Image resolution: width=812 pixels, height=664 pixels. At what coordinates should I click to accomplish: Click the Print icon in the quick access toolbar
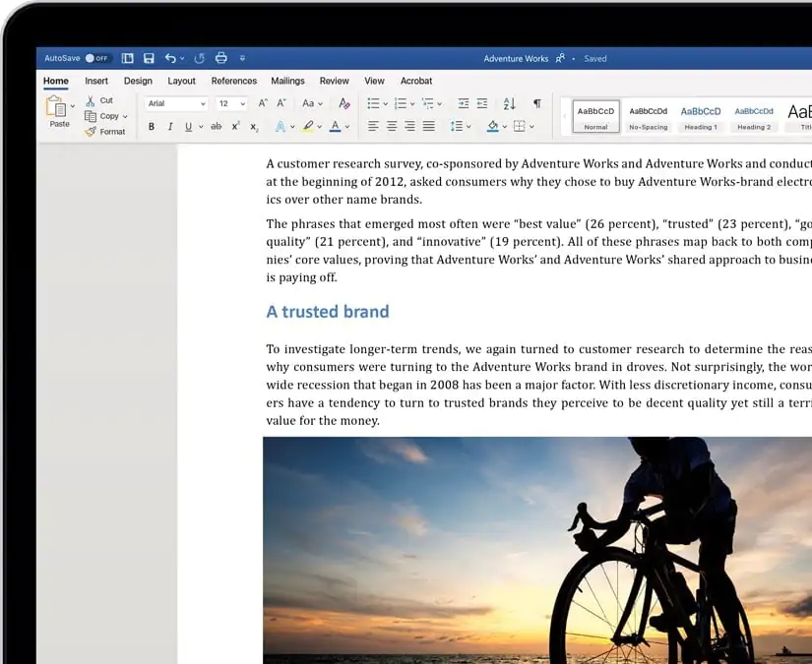[x=222, y=58]
